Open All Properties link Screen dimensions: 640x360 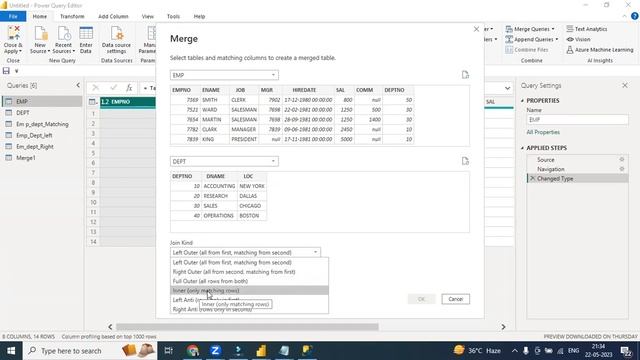543,132
